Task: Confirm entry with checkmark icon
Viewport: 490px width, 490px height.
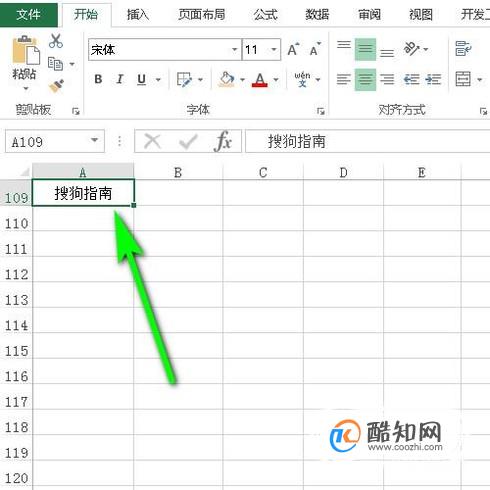Action: [x=188, y=142]
